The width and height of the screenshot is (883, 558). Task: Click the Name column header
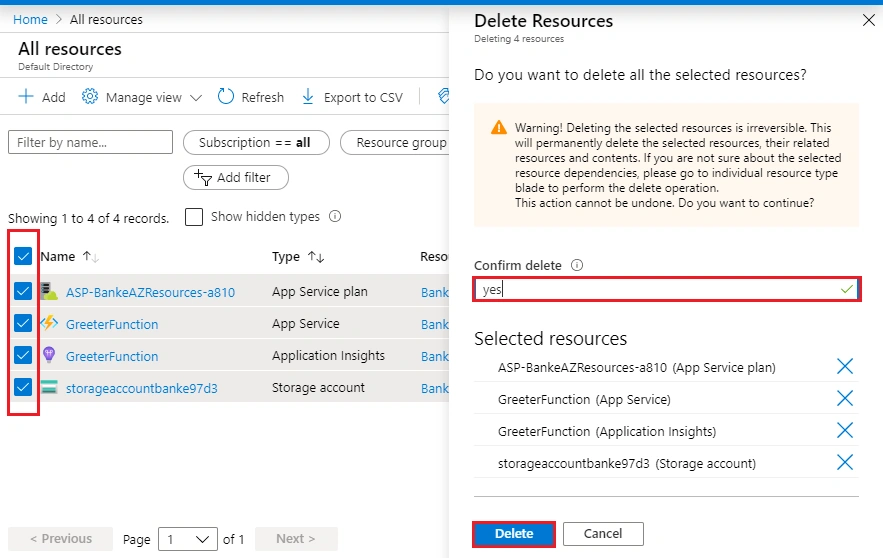click(57, 257)
